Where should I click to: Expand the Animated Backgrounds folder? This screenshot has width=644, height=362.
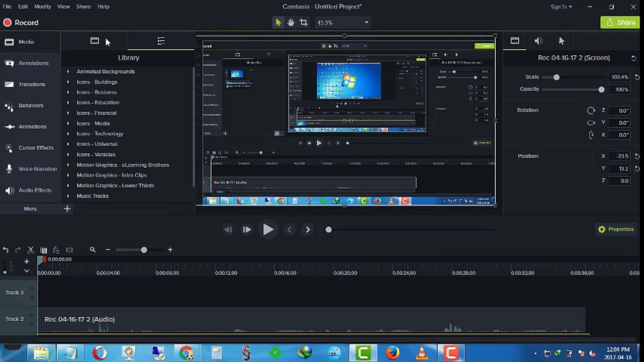(68, 71)
